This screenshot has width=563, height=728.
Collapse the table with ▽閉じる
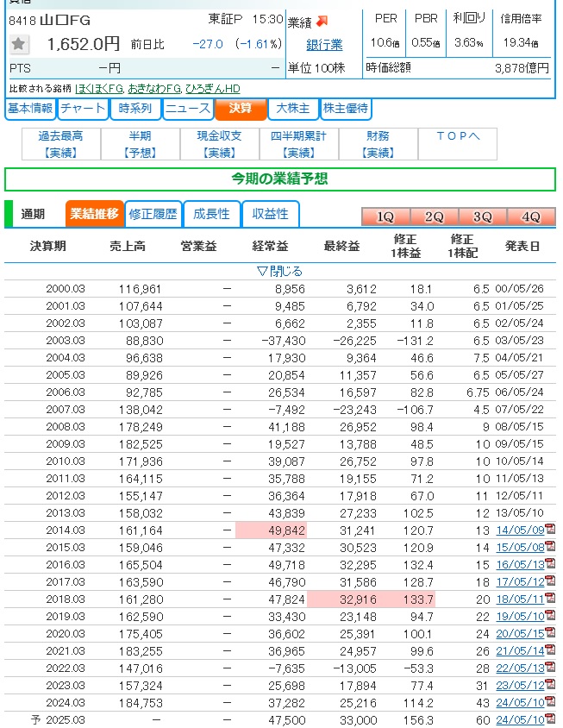coord(280,271)
